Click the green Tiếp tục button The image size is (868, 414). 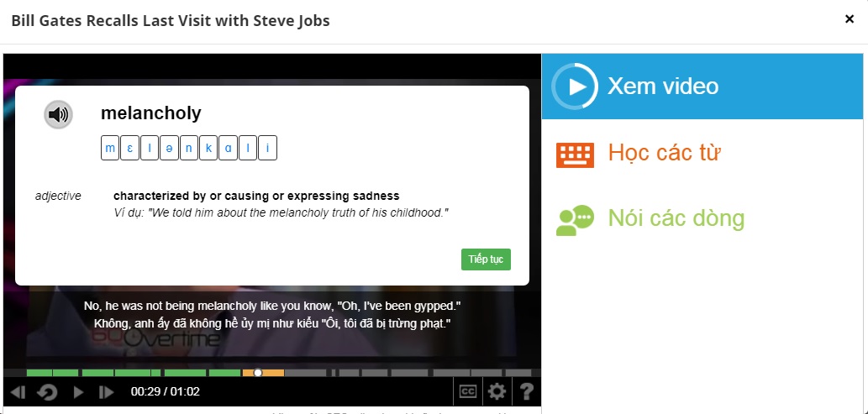click(486, 259)
